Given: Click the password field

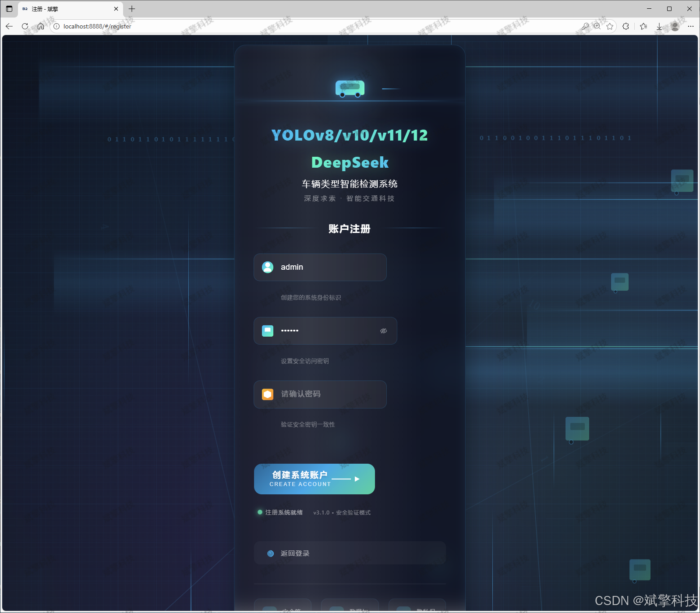Looking at the screenshot, I should 325,331.
